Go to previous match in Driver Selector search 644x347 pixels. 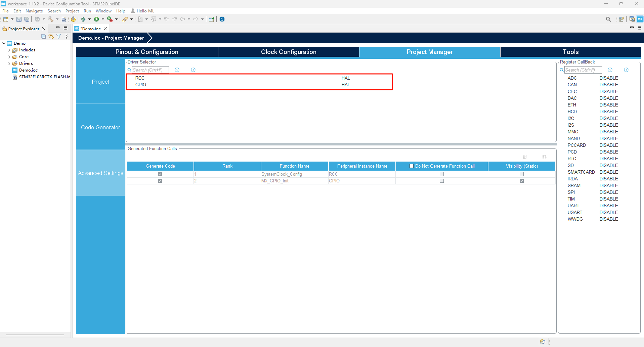177,70
